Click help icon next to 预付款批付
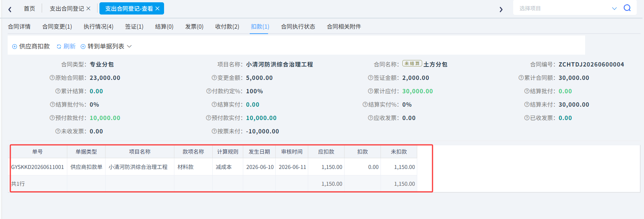Viewport: 644px width, 219px height. click(52, 118)
